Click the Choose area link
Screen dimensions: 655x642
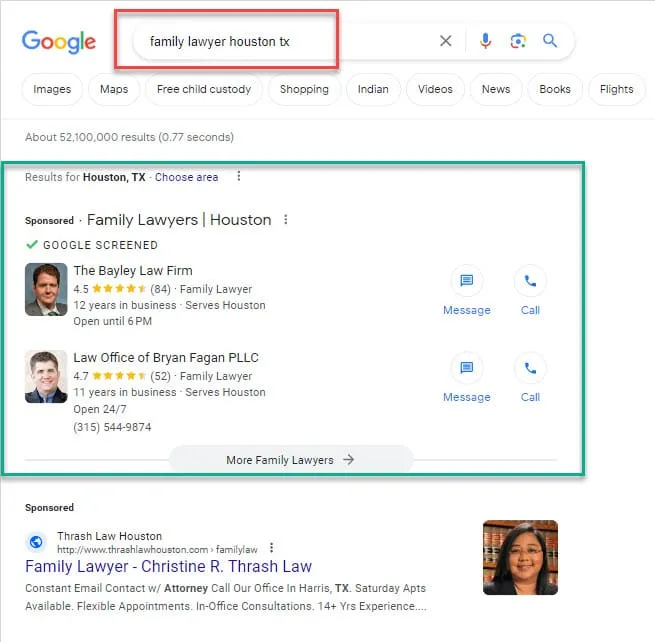pos(186,177)
